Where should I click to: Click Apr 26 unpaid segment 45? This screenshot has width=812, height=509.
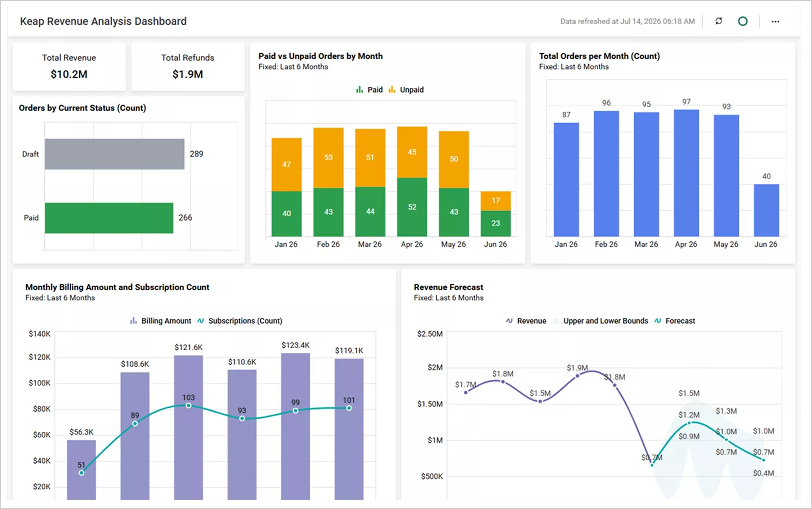click(412, 152)
